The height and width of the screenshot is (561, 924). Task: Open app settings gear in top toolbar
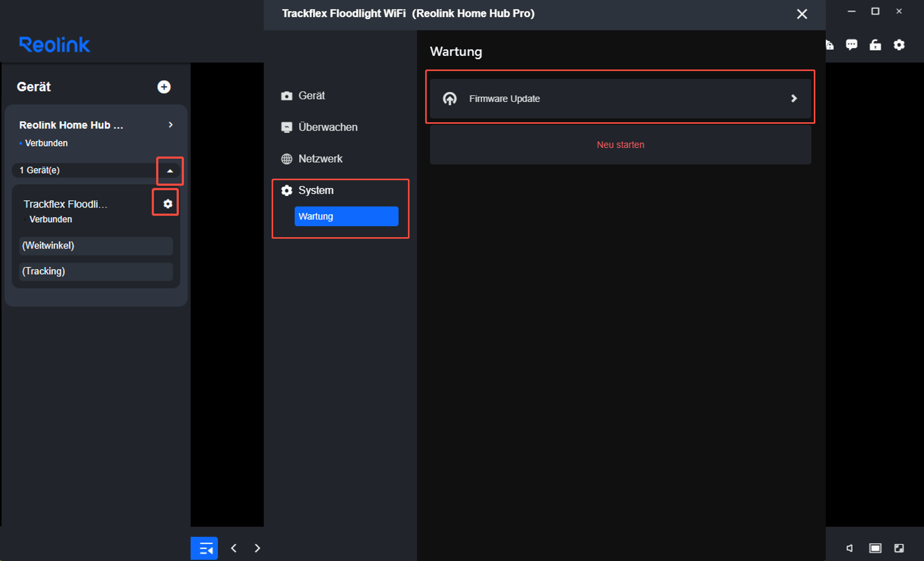coord(899,45)
